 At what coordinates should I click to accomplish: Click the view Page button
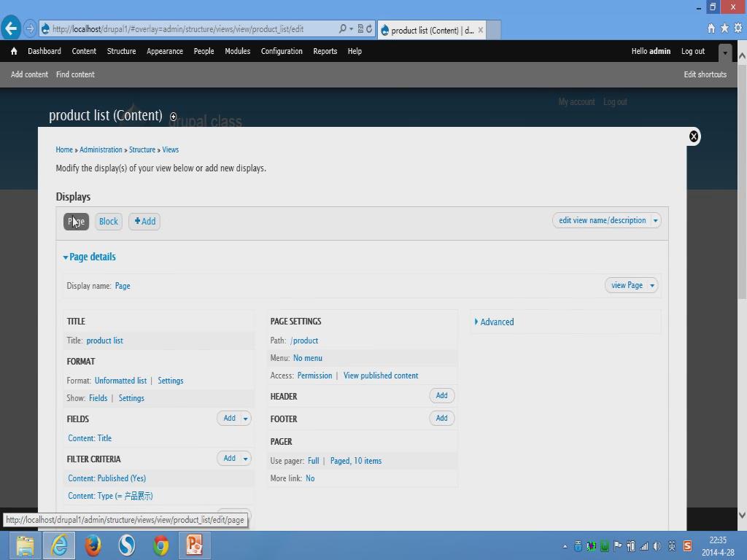(627, 285)
